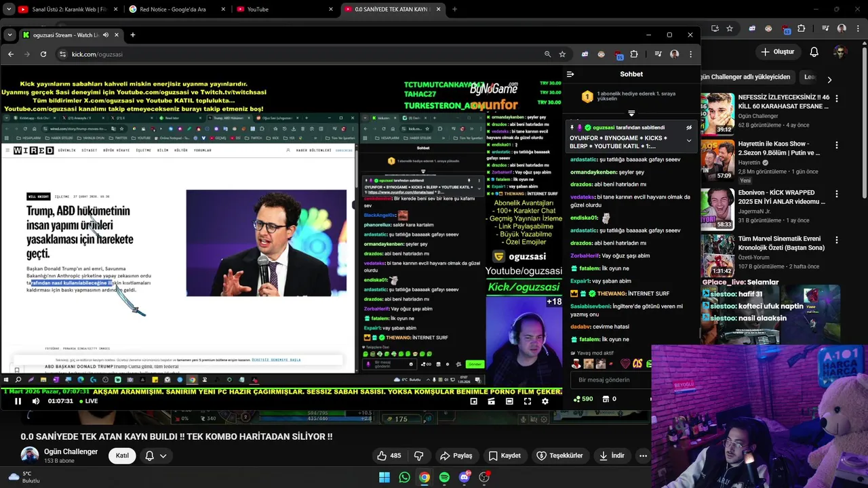
Task: Expand notification preference chevron near Katıl
Action: point(163,456)
